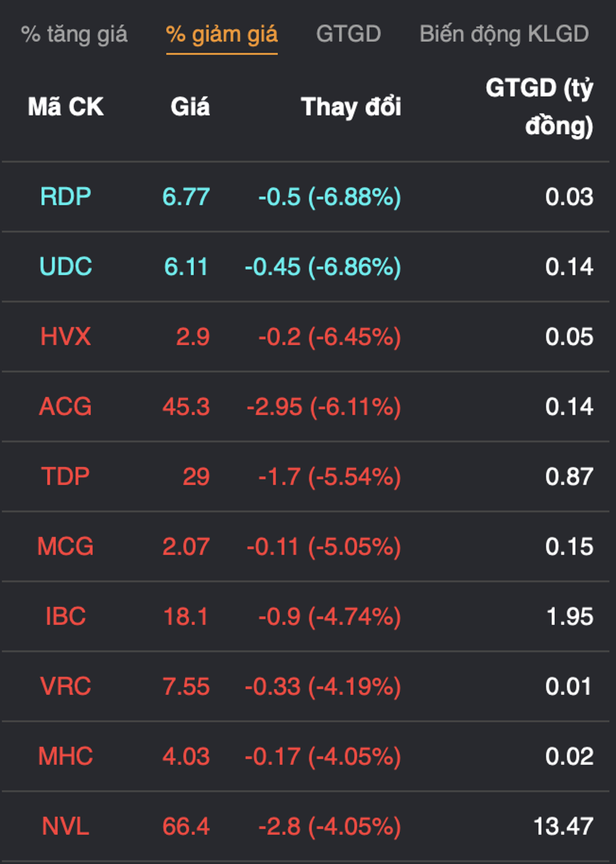View the VRC stock details
This screenshot has height=864, width=616.
(x=65, y=686)
